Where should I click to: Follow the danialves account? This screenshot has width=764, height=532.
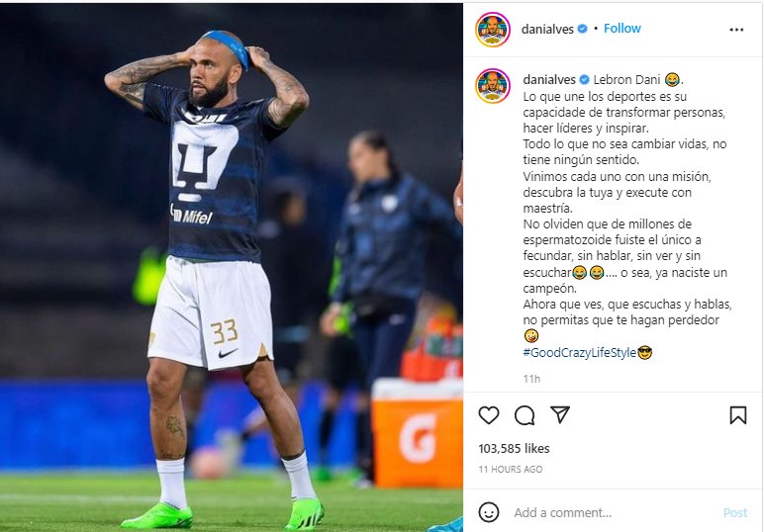(622, 29)
